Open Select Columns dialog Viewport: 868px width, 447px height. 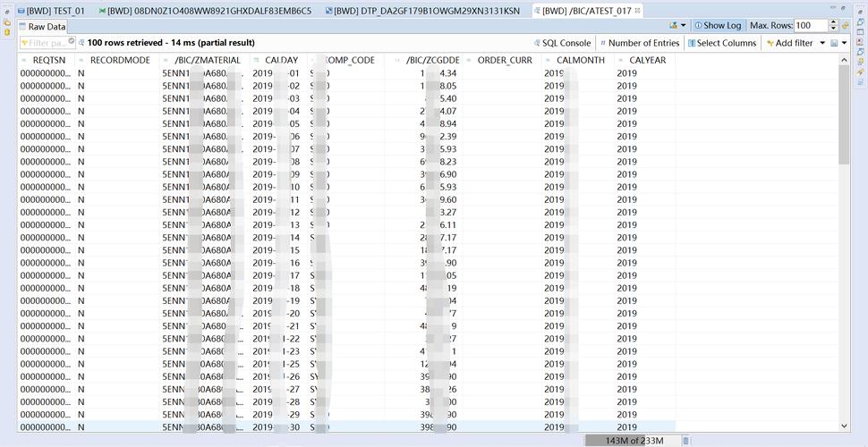722,43
